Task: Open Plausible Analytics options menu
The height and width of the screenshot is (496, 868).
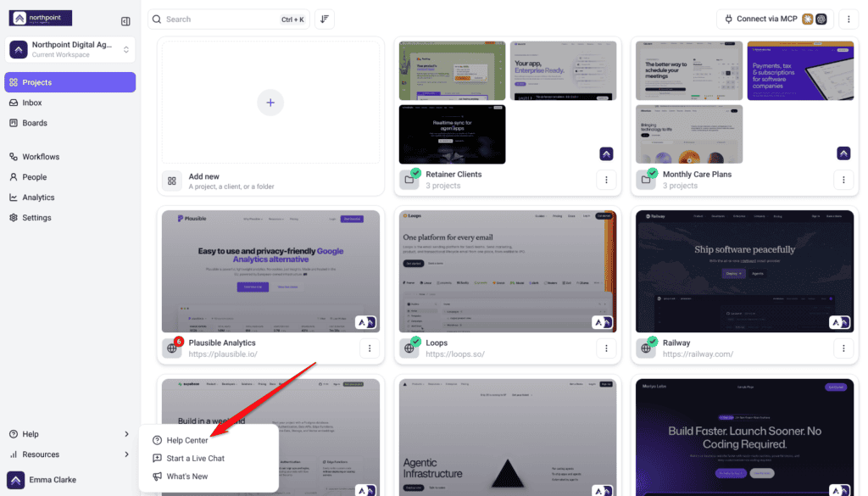Action: click(370, 348)
